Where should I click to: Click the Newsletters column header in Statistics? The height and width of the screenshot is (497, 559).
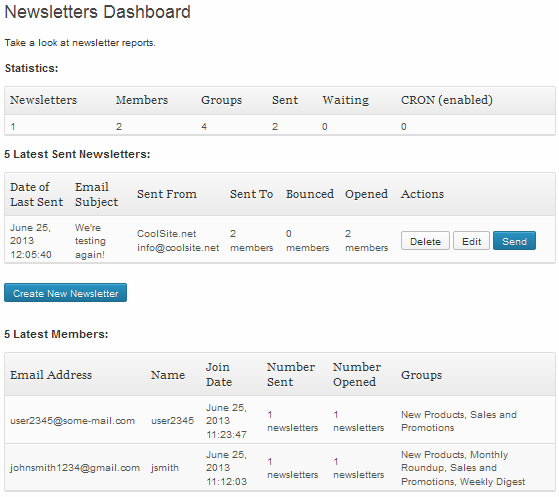[x=43, y=100]
